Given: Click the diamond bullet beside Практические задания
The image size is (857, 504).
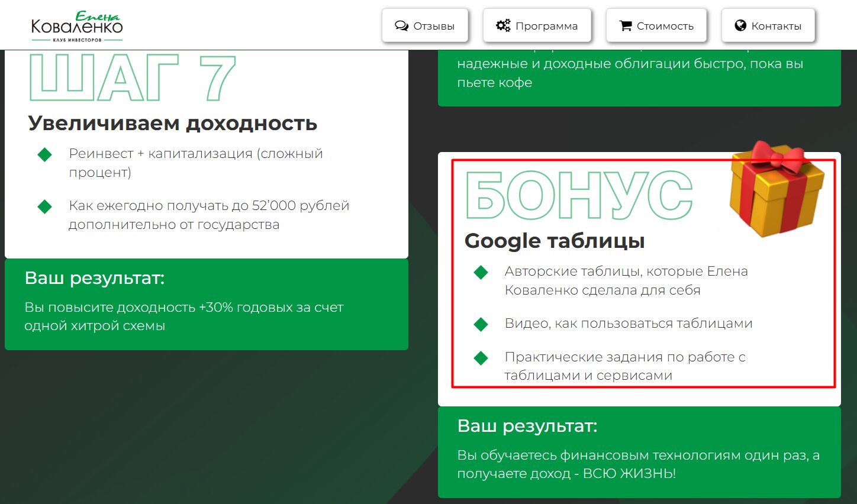Looking at the screenshot, I should pyautogui.click(x=481, y=357).
